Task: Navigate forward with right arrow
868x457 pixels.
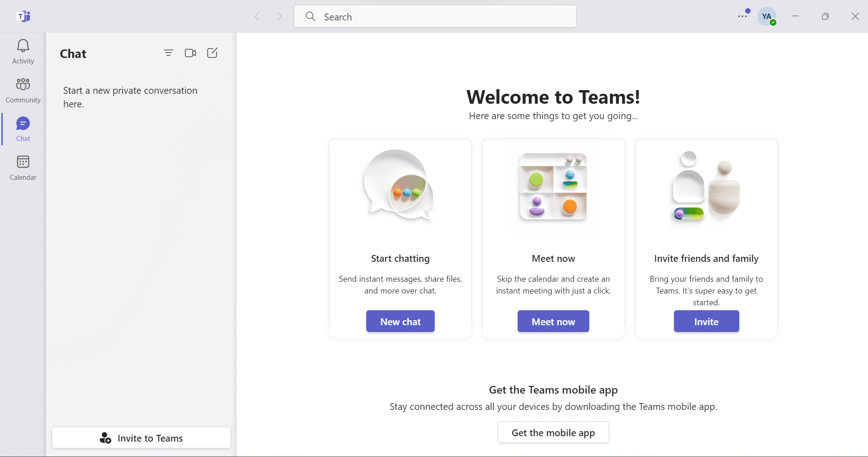Action: 280,17
